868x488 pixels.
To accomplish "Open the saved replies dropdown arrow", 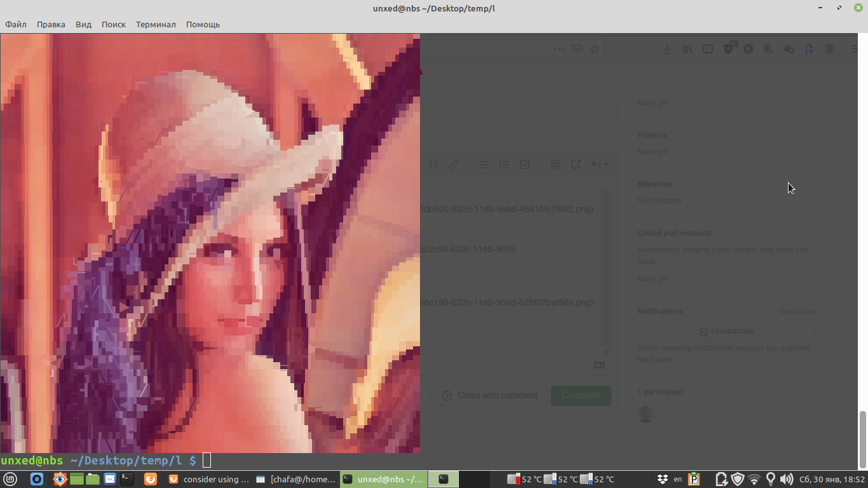I will (600, 165).
